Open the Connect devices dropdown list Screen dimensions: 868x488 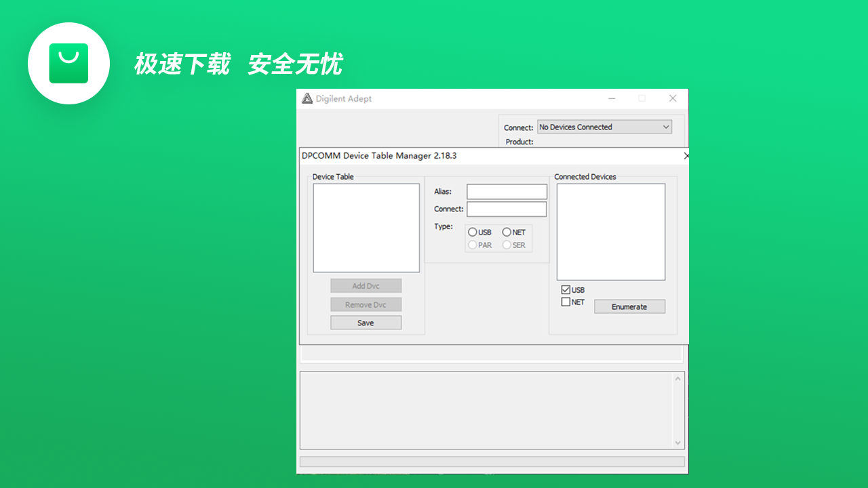point(665,127)
